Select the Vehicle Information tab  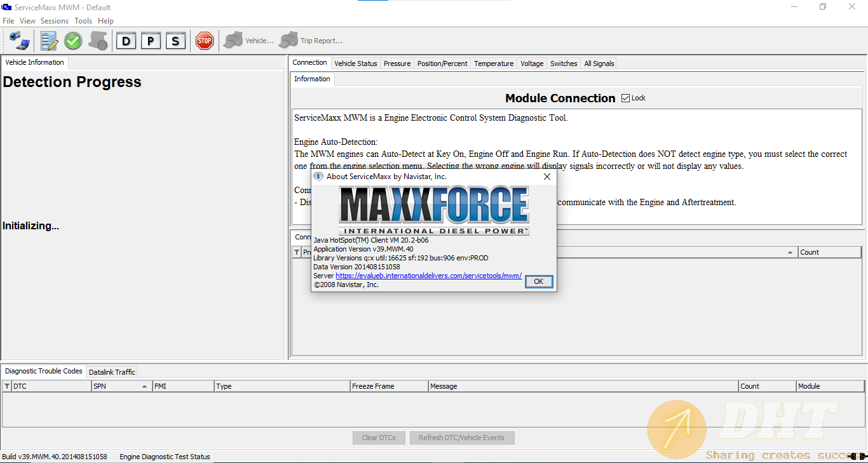pos(34,62)
